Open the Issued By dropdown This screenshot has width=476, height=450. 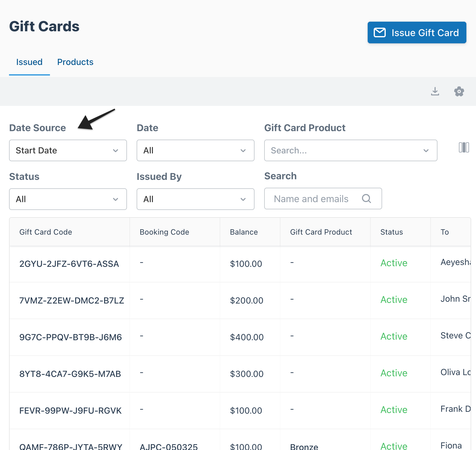196,199
